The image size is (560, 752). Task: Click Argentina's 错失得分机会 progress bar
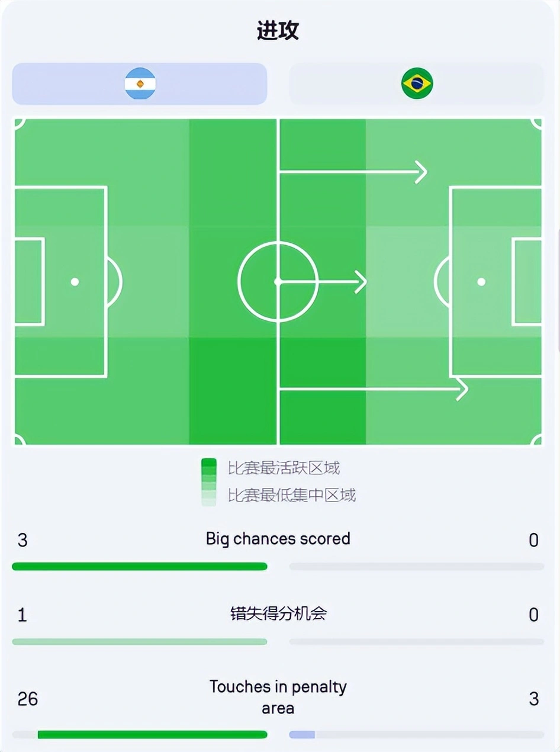140,642
